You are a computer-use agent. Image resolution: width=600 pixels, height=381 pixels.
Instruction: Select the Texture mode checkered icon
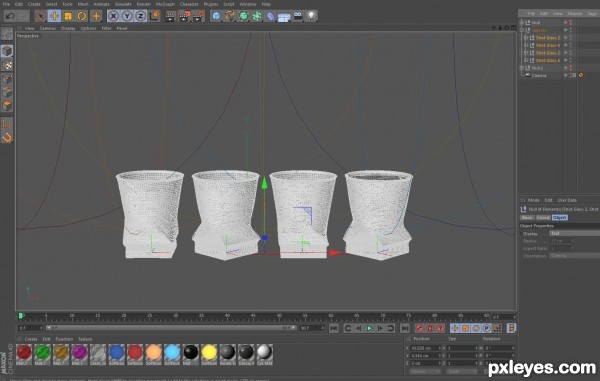(7, 65)
